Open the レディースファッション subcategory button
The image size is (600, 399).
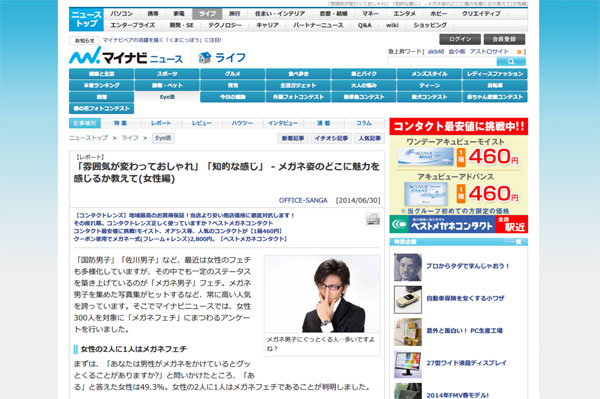495,74
